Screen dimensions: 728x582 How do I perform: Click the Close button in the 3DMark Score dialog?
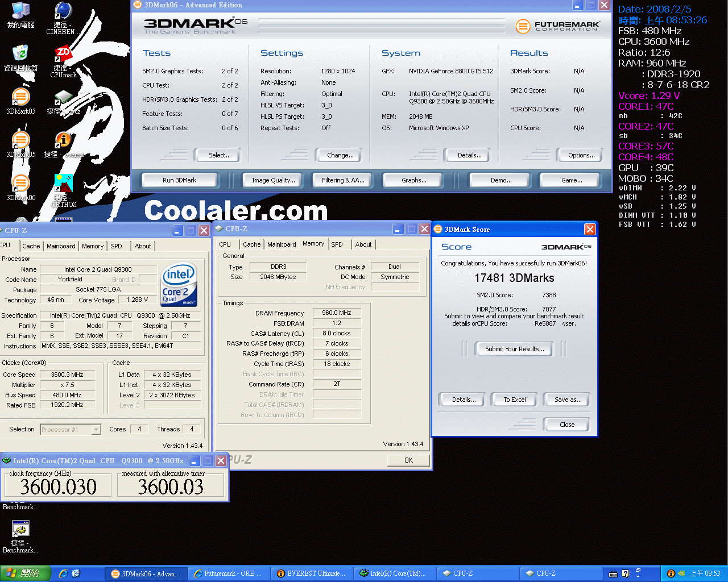click(x=566, y=425)
